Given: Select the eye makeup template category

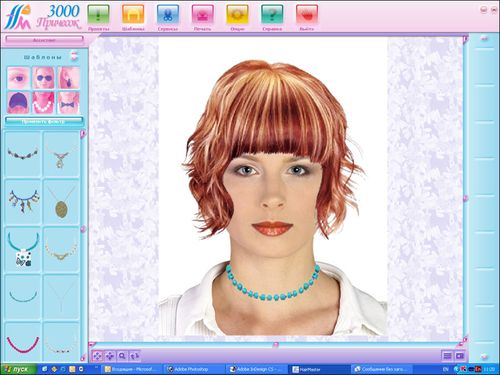Looking at the screenshot, I should click(18, 77).
